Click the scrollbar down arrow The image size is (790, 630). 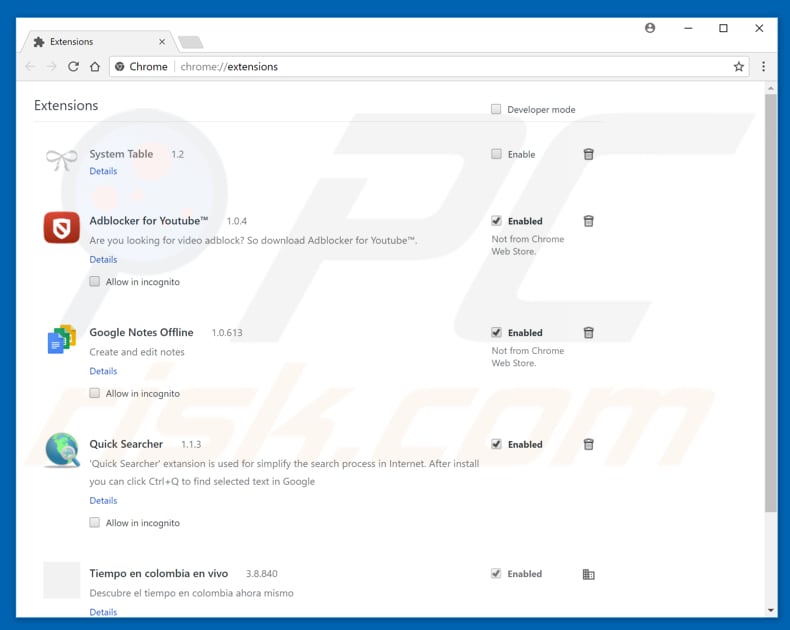[x=771, y=610]
